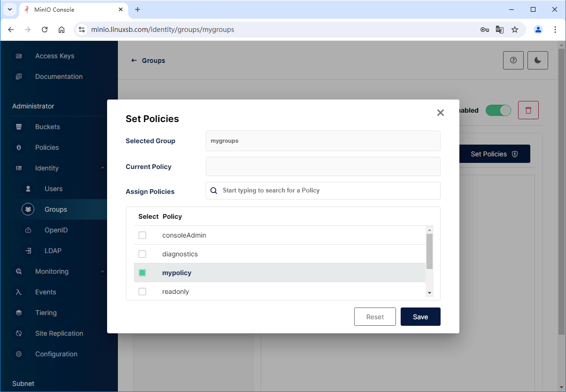Uncheck the mypolicy checkbox

click(x=142, y=273)
